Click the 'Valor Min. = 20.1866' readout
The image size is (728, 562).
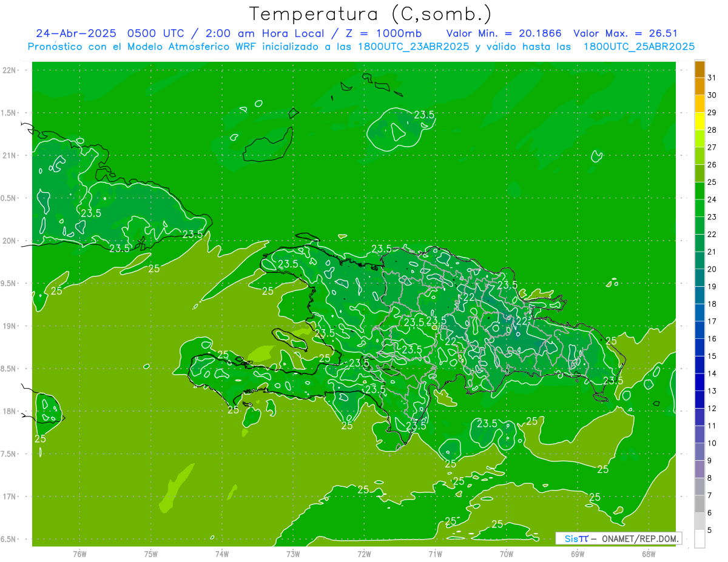(504, 33)
